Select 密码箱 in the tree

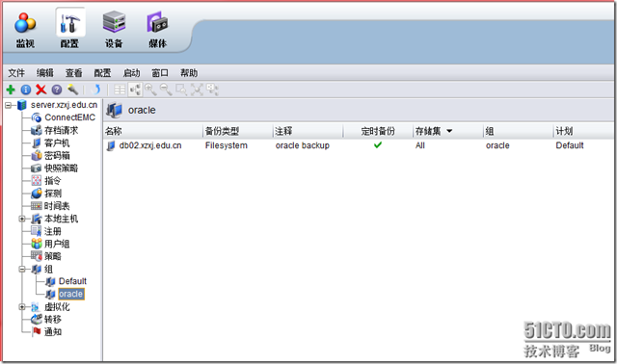point(57,155)
